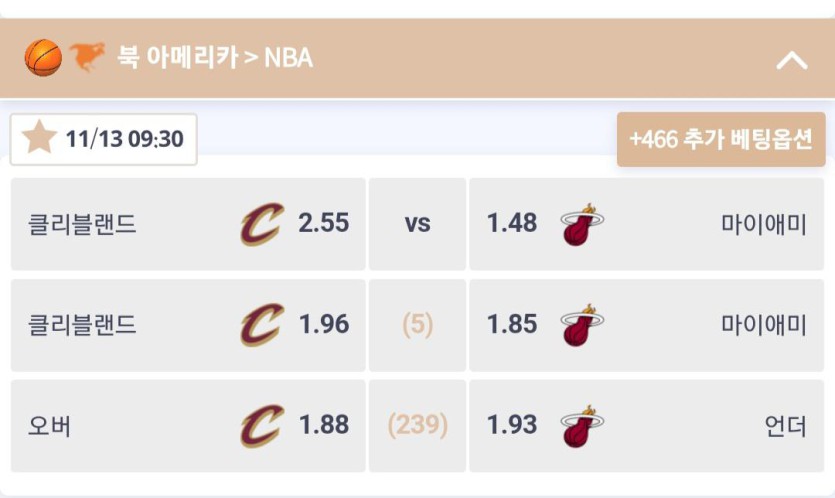Toggle the favorite star for the 11/13 match
835x498 pixels.
coord(39,139)
